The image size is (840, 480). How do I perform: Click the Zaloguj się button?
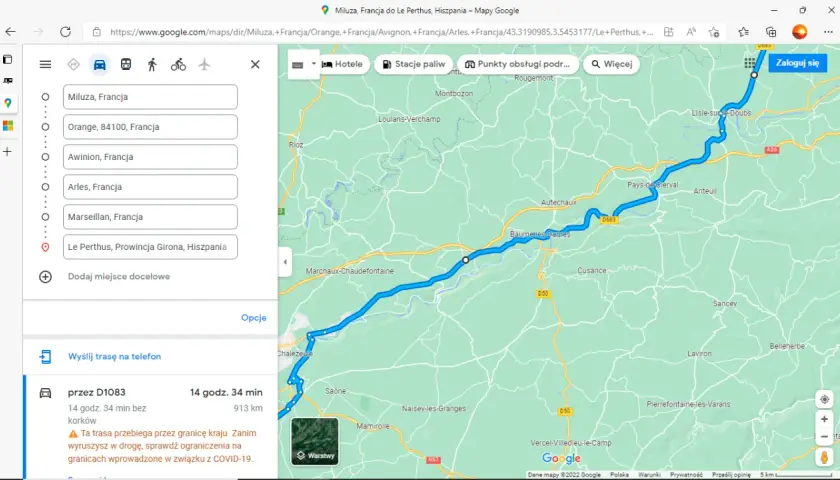[797, 63]
